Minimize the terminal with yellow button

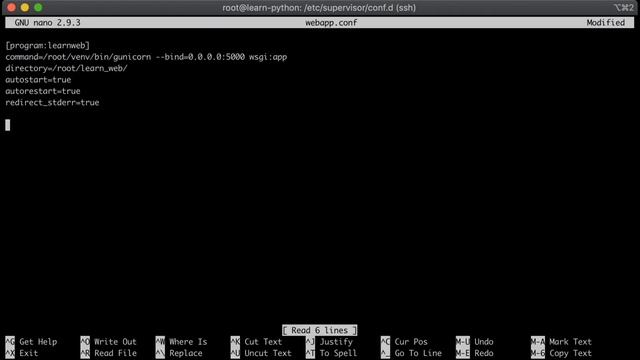pos(25,7)
